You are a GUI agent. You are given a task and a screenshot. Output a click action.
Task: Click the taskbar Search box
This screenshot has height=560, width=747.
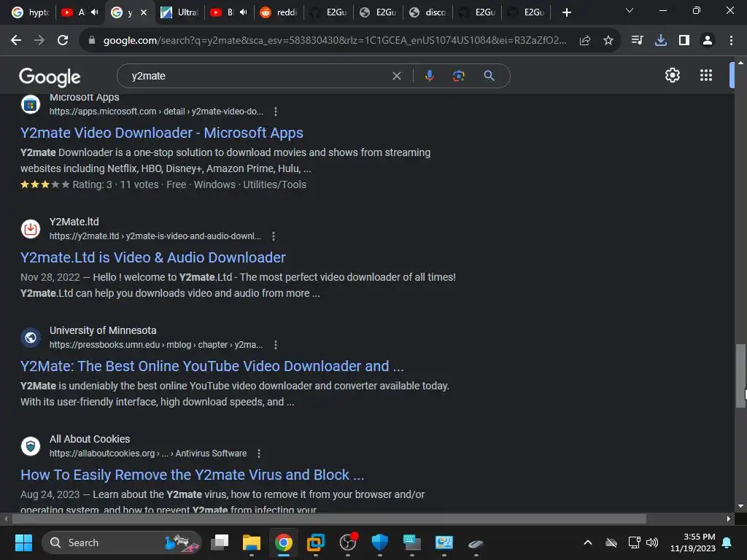[x=122, y=542]
